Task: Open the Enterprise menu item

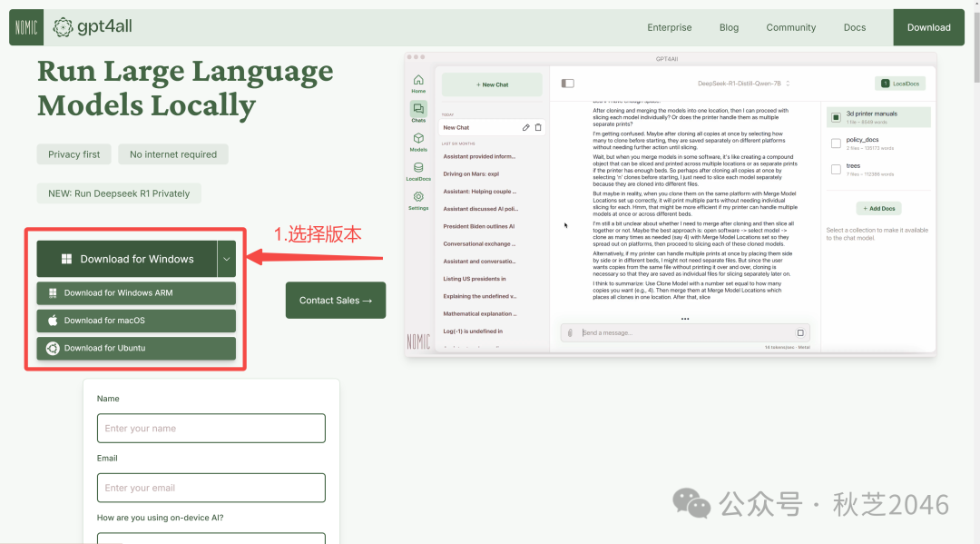Action: click(x=670, y=27)
